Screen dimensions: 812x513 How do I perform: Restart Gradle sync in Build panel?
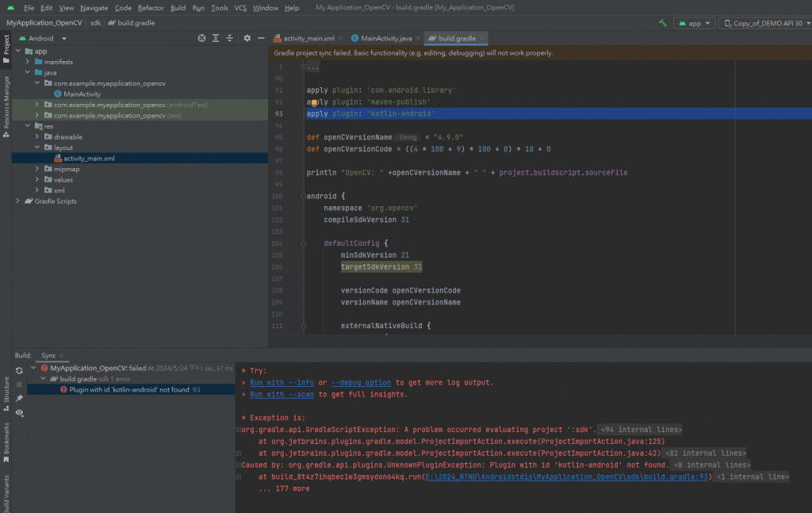coord(19,370)
